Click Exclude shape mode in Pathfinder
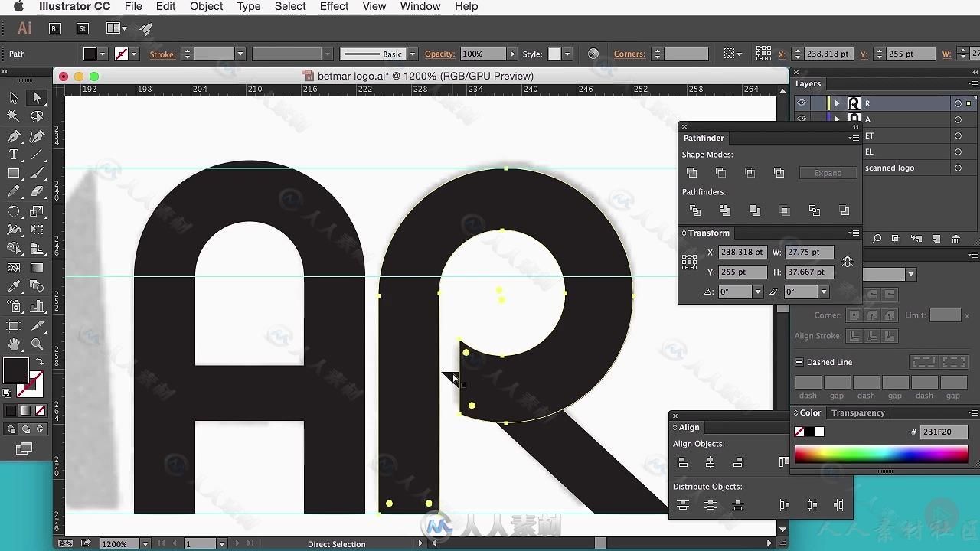The width and height of the screenshot is (980, 551). 779,173
